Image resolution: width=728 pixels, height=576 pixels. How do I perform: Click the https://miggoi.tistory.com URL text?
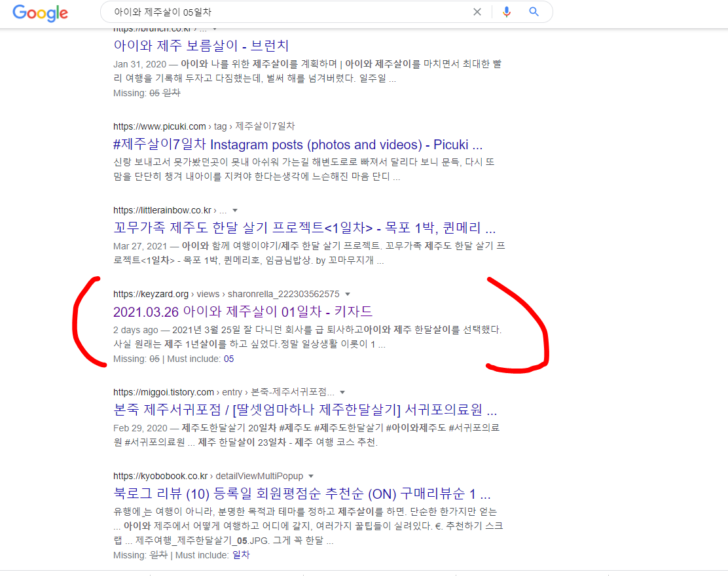[x=164, y=392]
